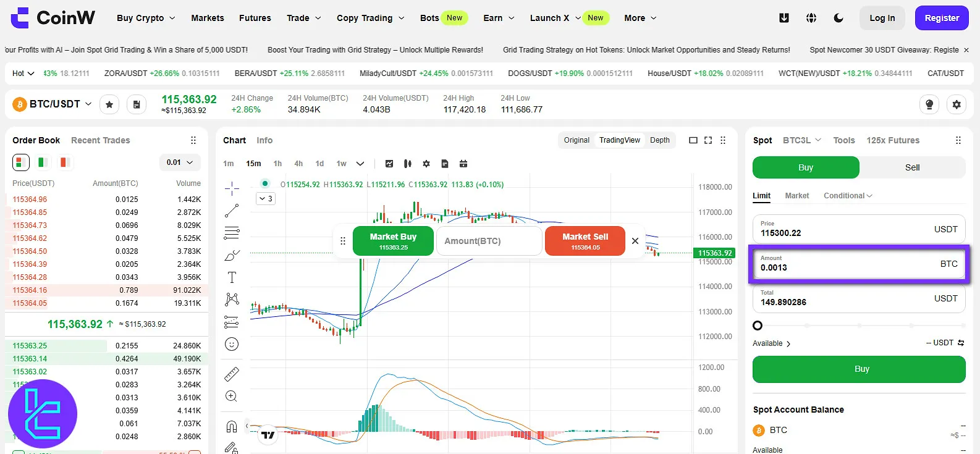Open the emoji icons tool
The image size is (980, 454).
pyautogui.click(x=232, y=344)
